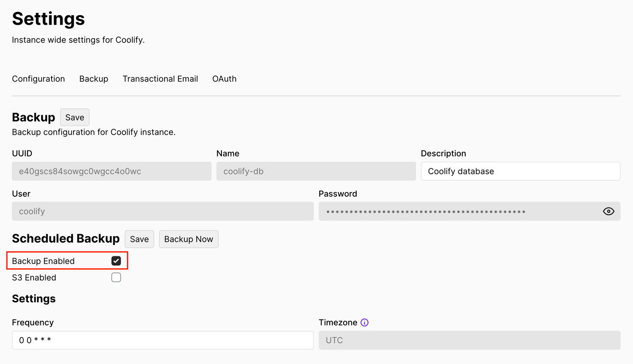Viewport: 633px width, 364px height.
Task: Save the Backup configuration
Action: click(74, 117)
